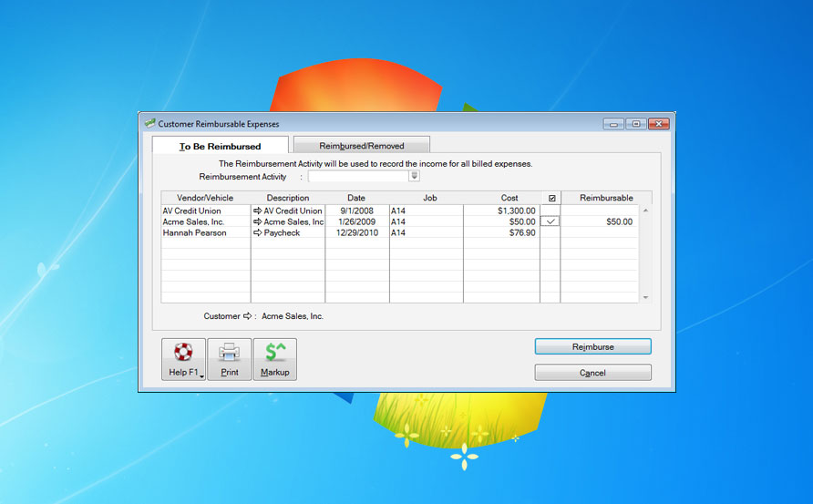Select Hannah Pearson vendor cell
The image size is (813, 504).
pos(205,232)
